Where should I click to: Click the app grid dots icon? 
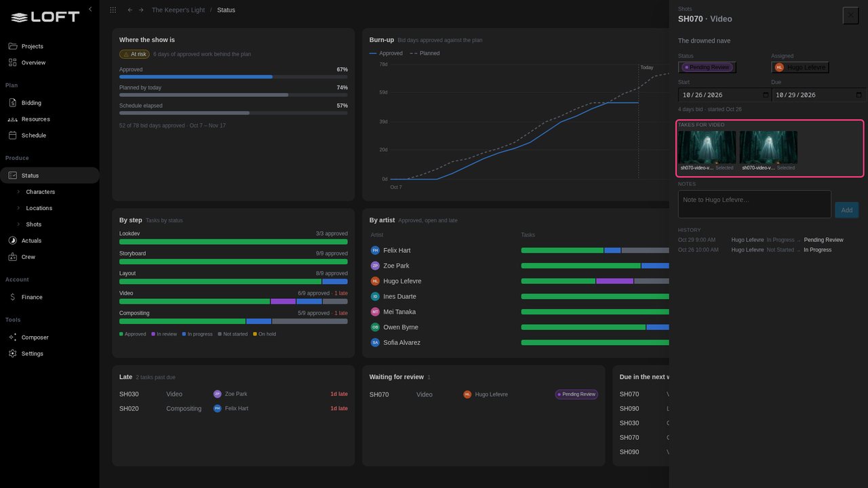coord(113,10)
